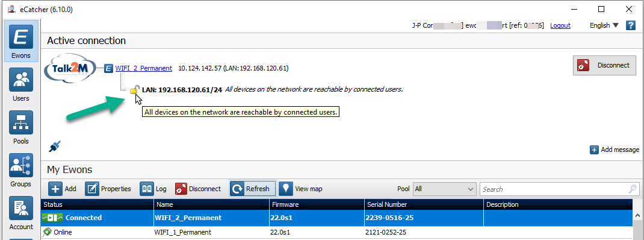Expand the Pool dropdown set to All
The height and width of the screenshot is (240, 644).
coord(444,189)
